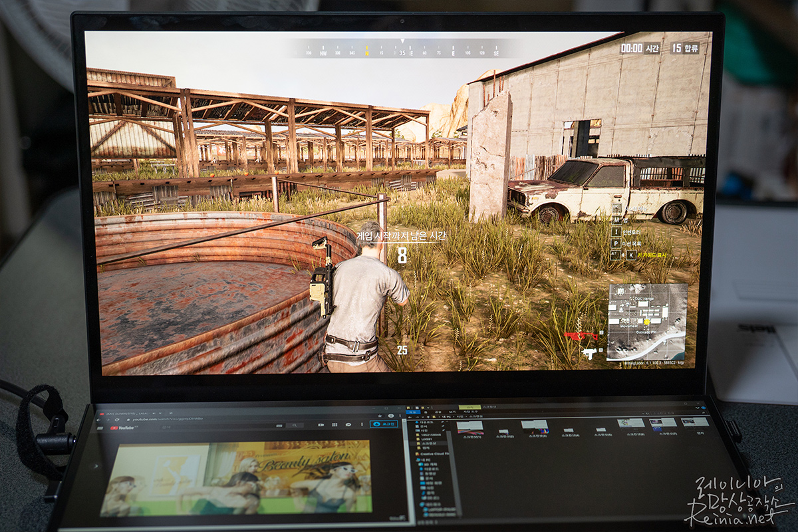Screen dimensions: 798x532
Task: Click the K key guide display icon
Action: [x=632, y=255]
